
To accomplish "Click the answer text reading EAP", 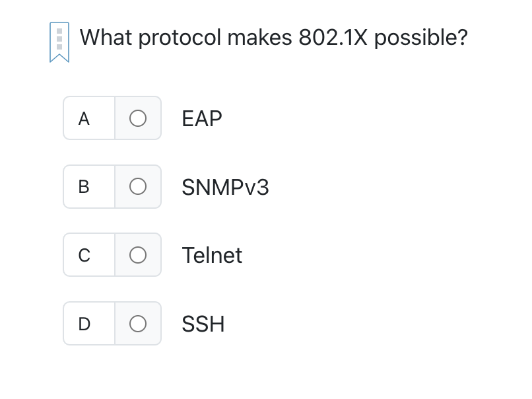I will [x=201, y=118].
